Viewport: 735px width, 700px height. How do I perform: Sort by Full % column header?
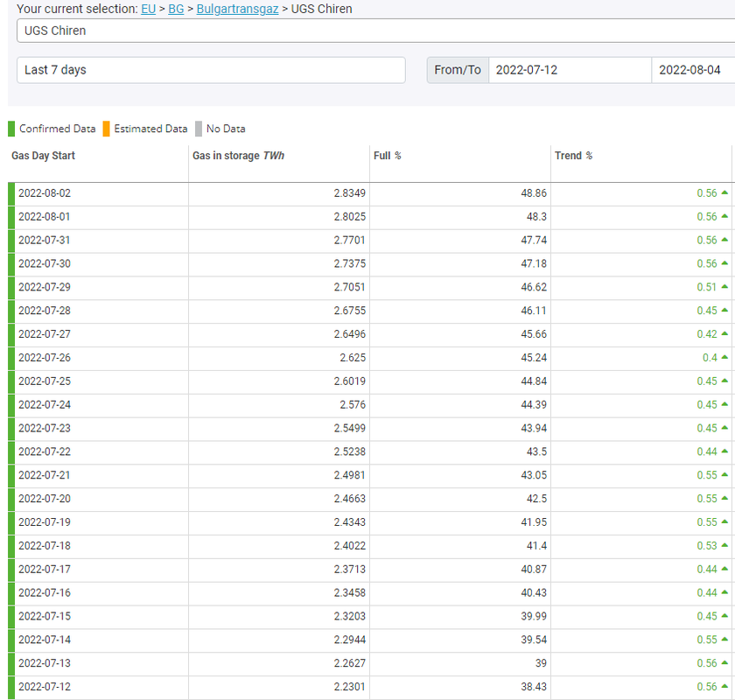[387, 156]
